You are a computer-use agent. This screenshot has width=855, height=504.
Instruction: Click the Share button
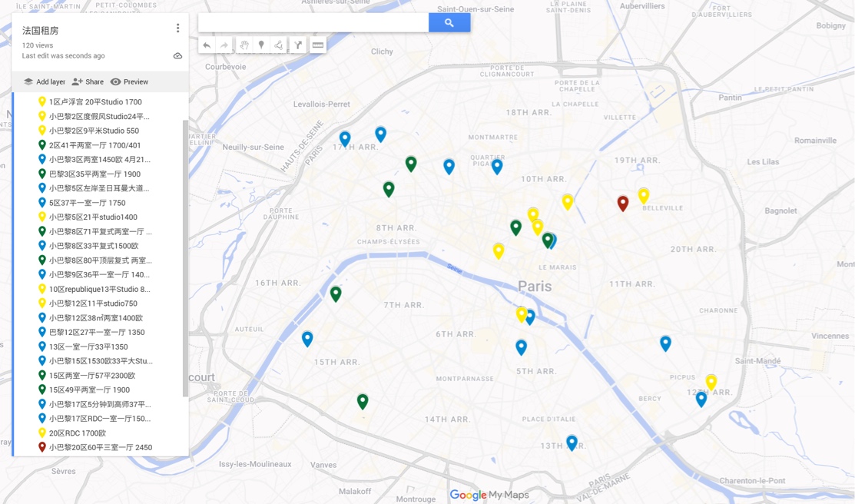click(88, 81)
